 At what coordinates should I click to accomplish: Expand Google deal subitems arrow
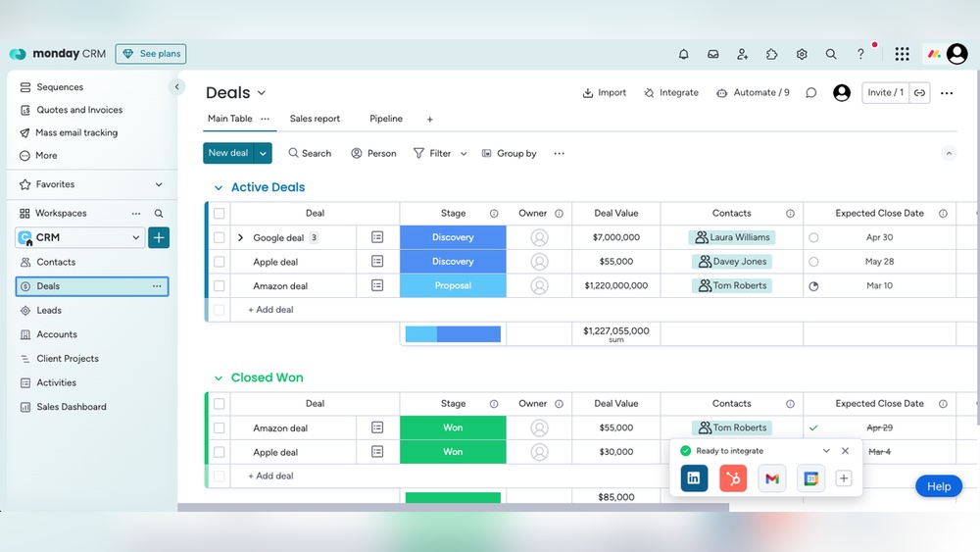(241, 237)
